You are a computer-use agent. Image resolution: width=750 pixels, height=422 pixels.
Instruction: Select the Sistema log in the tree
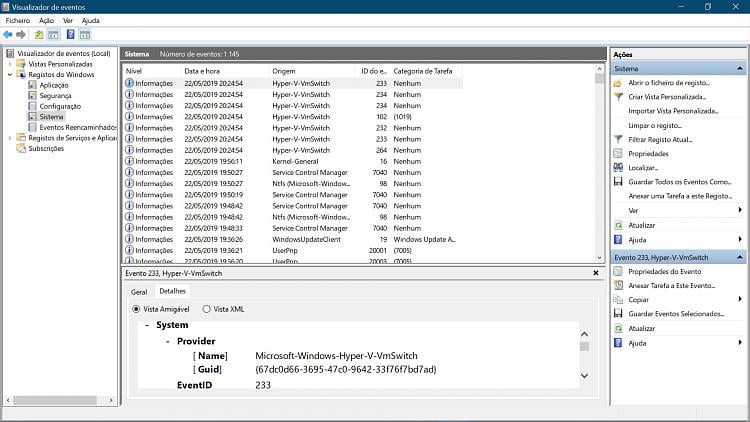51,117
